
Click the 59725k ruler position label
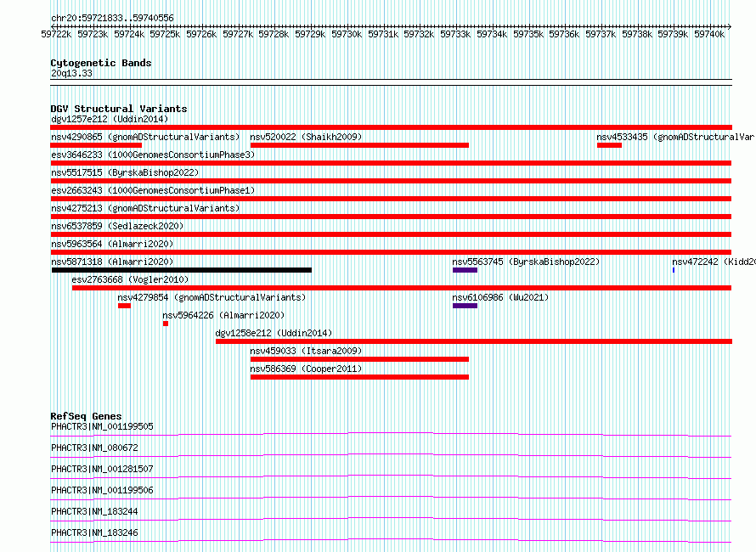[x=165, y=34]
